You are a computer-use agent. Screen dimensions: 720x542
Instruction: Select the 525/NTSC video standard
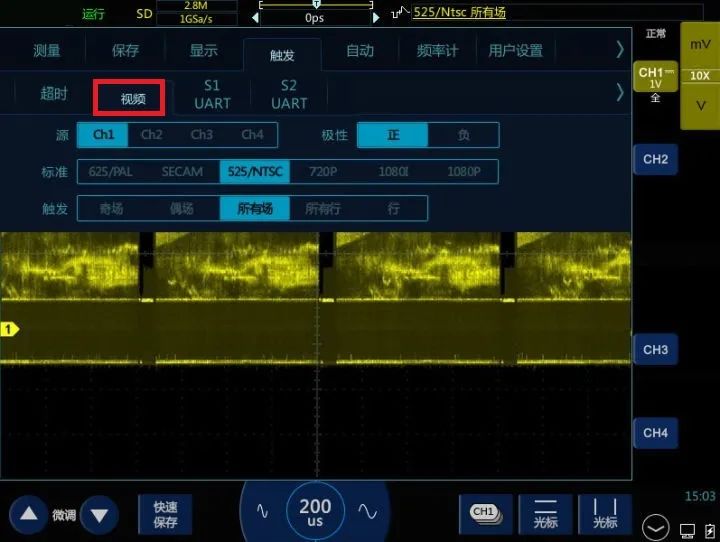tap(255, 172)
